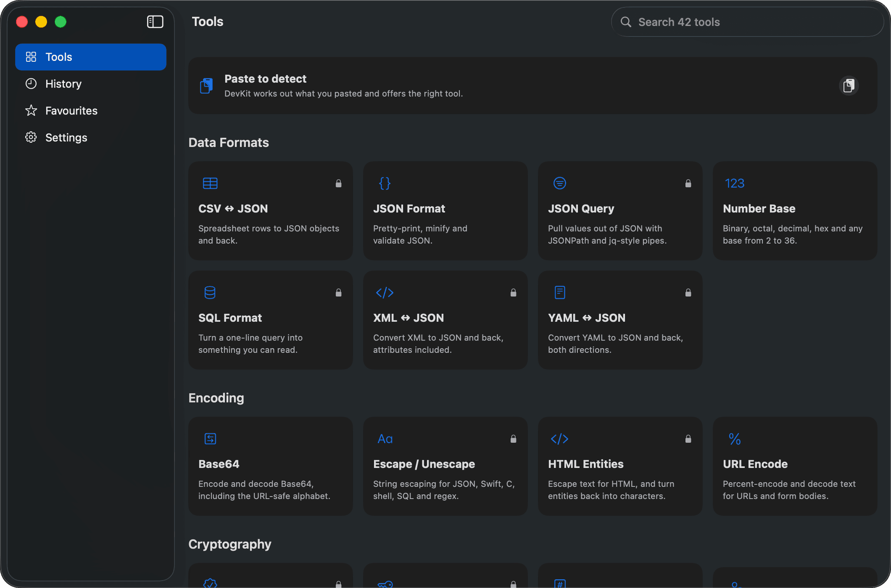Click the Data Formats section heading

click(x=228, y=143)
